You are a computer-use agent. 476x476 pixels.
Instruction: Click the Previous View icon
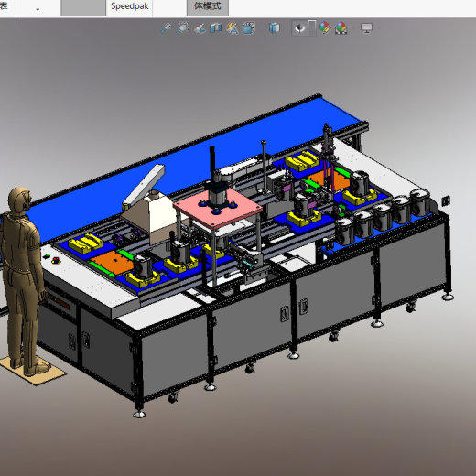pyautogui.click(x=200, y=28)
